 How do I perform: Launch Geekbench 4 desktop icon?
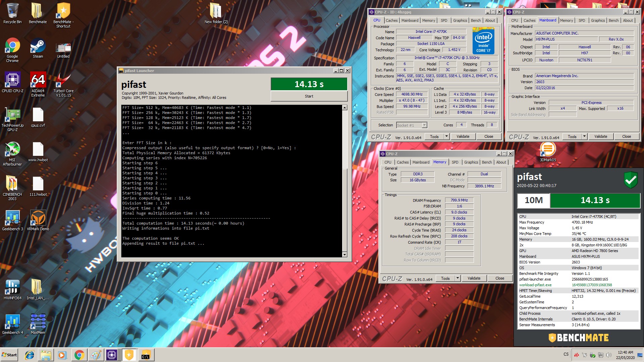coord(12,324)
